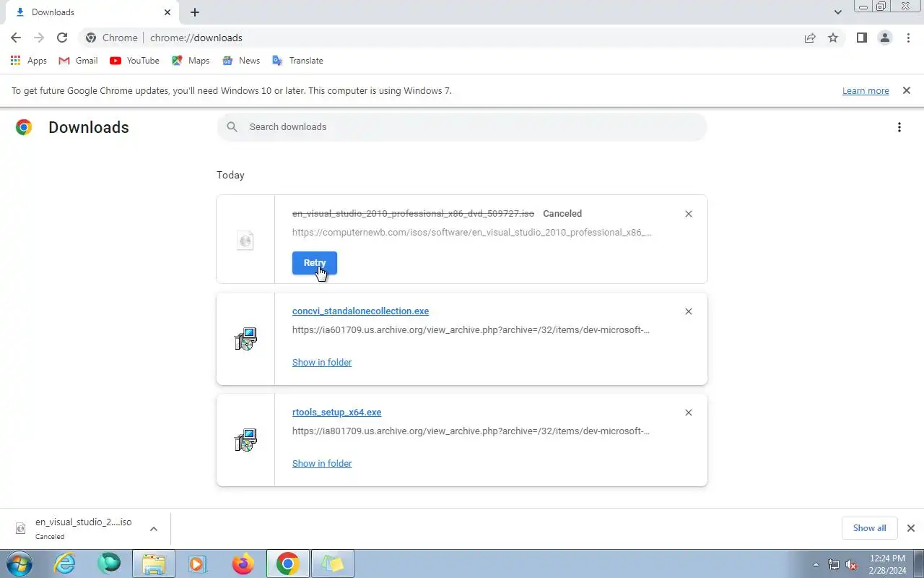
Task: Open the sticky notes taskbar app
Action: (332, 564)
